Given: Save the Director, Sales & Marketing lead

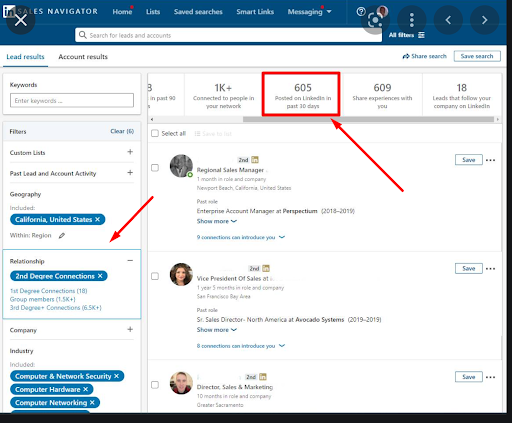Looking at the screenshot, I should coord(469,377).
